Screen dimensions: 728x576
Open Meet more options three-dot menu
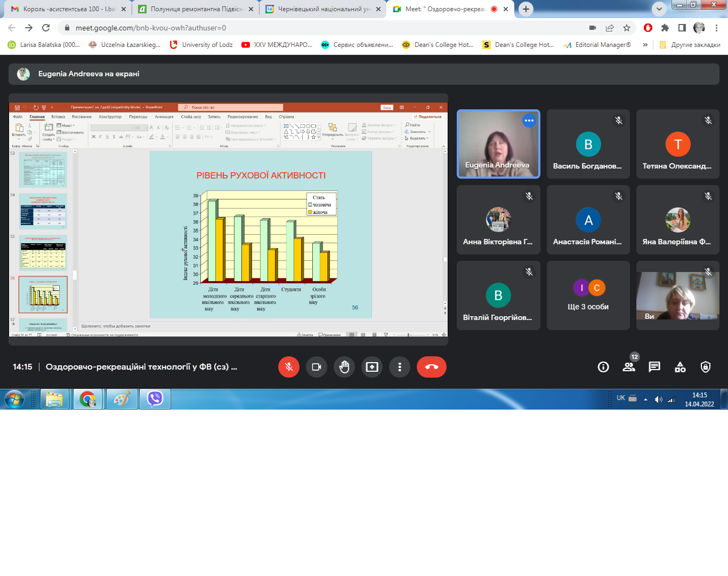tap(400, 367)
